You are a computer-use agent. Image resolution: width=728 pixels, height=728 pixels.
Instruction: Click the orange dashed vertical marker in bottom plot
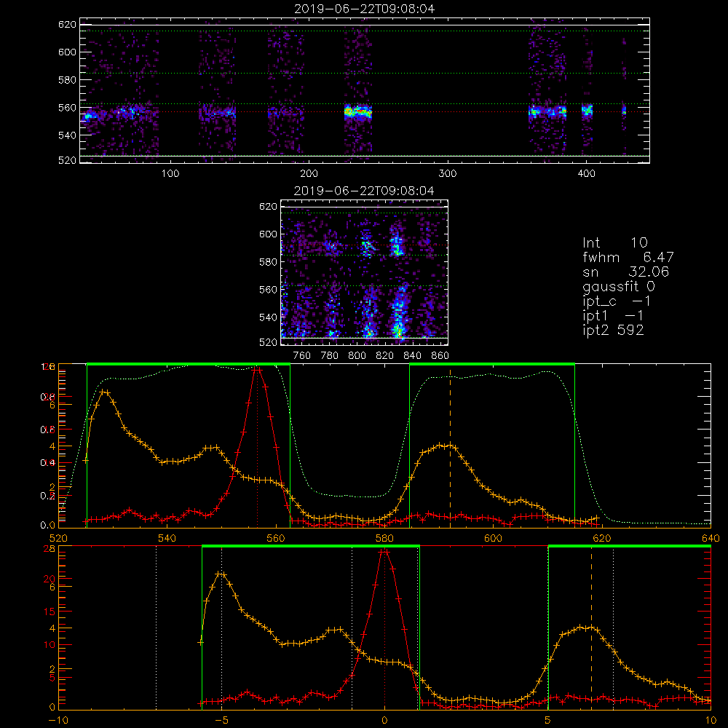[x=591, y=628]
